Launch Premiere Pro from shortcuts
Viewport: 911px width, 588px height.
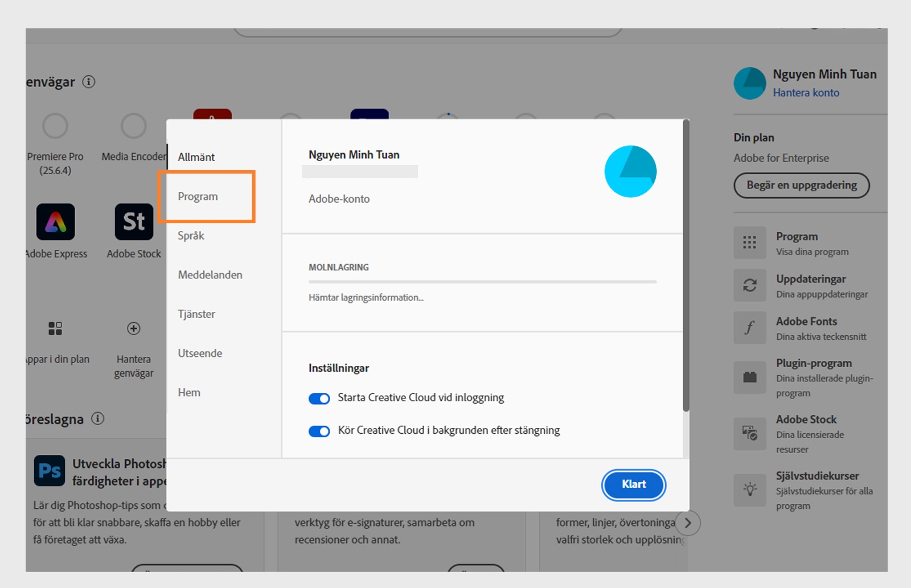pos(55,126)
